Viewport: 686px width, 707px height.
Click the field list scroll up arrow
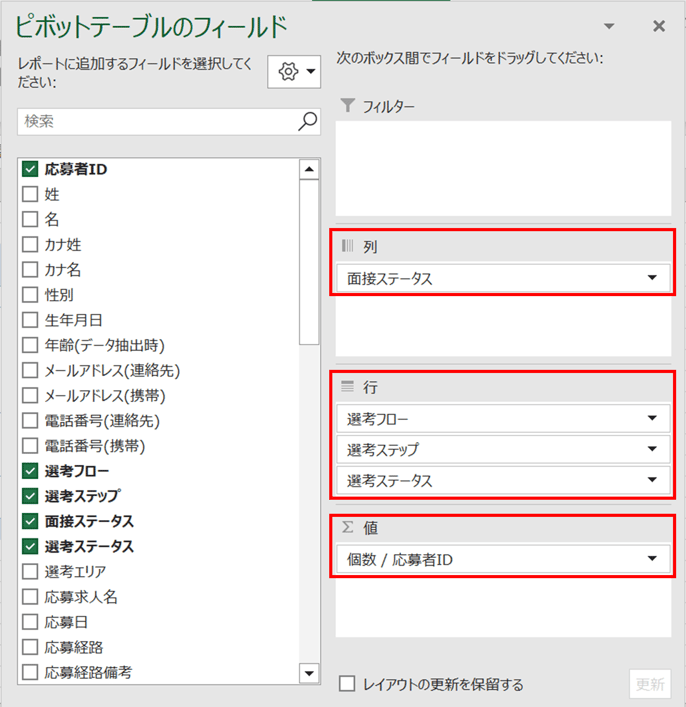click(309, 170)
